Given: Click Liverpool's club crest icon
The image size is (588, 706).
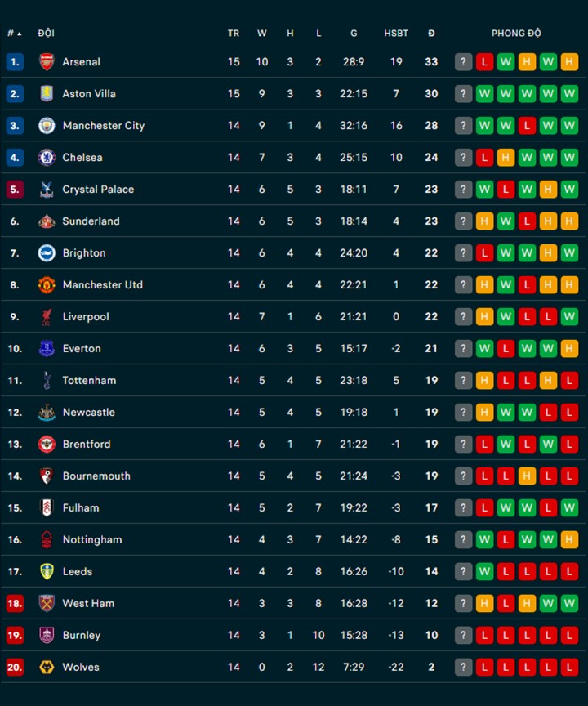Looking at the screenshot, I should point(47,316).
